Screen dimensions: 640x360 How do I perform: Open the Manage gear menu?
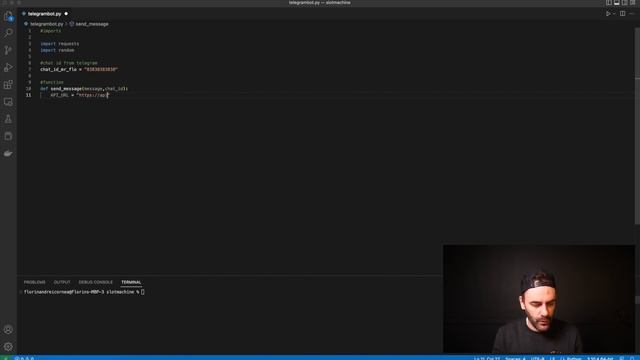coord(8,347)
